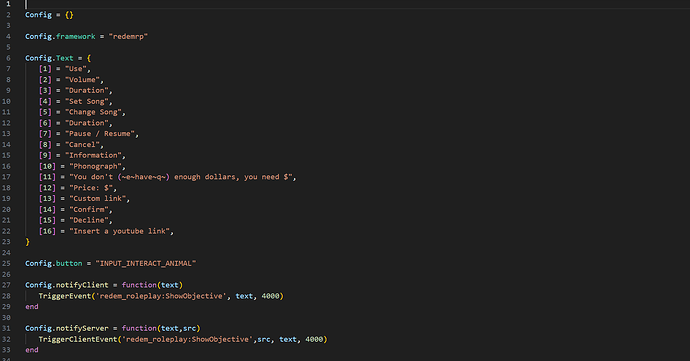Click the "end" keyword on line 33

pos(32,350)
